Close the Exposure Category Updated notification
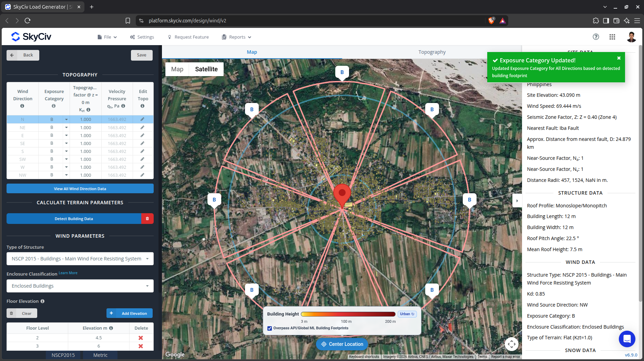The width and height of the screenshot is (644, 361). (619, 58)
